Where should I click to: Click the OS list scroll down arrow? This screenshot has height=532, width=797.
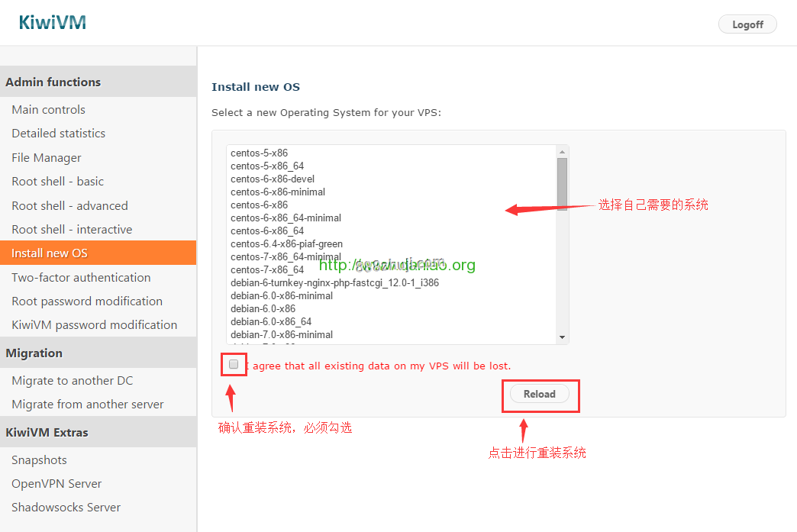click(562, 337)
